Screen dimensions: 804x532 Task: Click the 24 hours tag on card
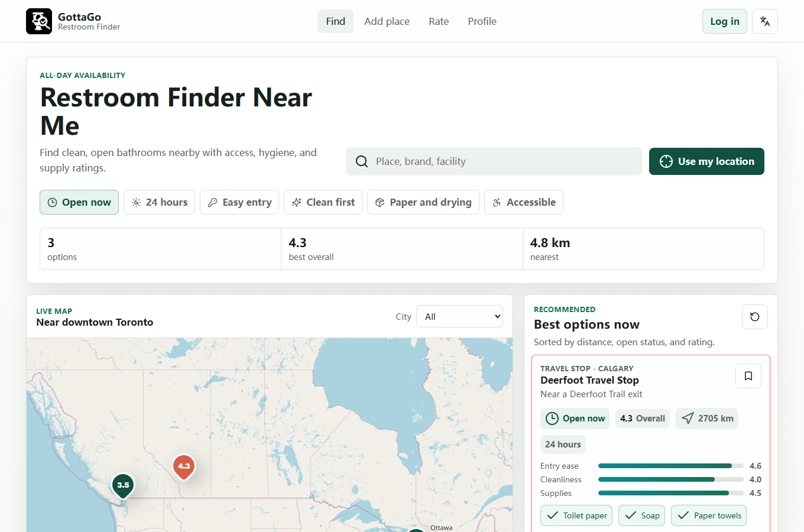pos(563,445)
